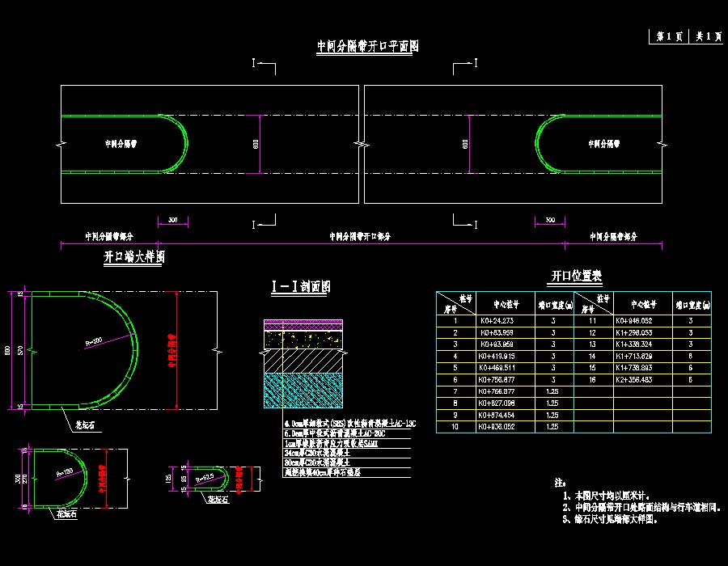Click the 'AC-13C' asphalt layer note
Screen dimensions: 728x566
coord(350,424)
